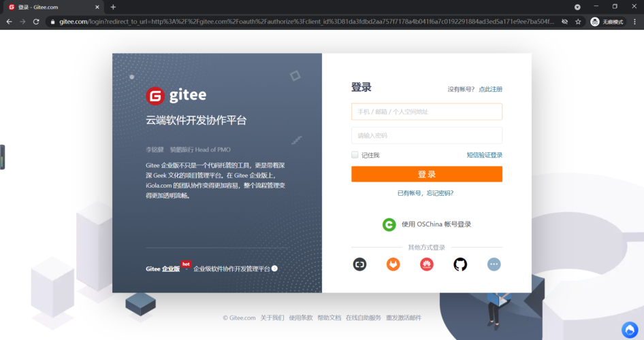This screenshot has width=644, height=340.
Task: Go forward with the browser forward arrow
Action: (22, 22)
